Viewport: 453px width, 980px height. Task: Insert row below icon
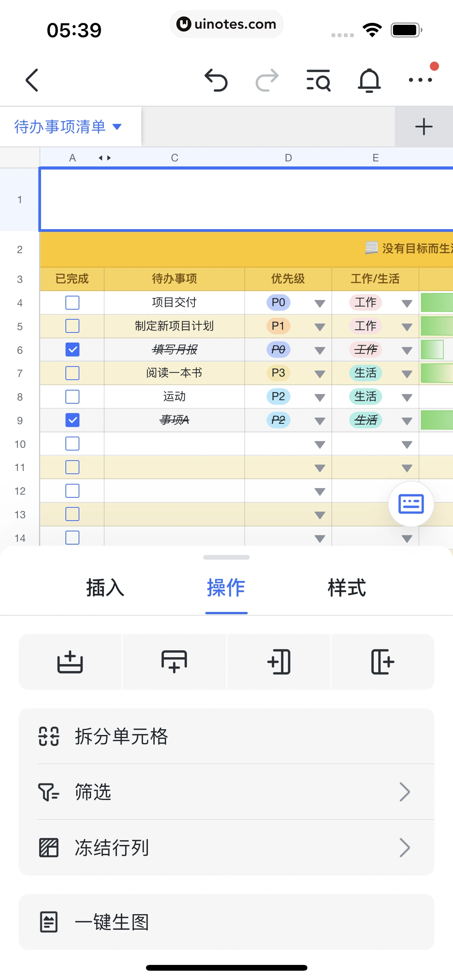point(174,662)
